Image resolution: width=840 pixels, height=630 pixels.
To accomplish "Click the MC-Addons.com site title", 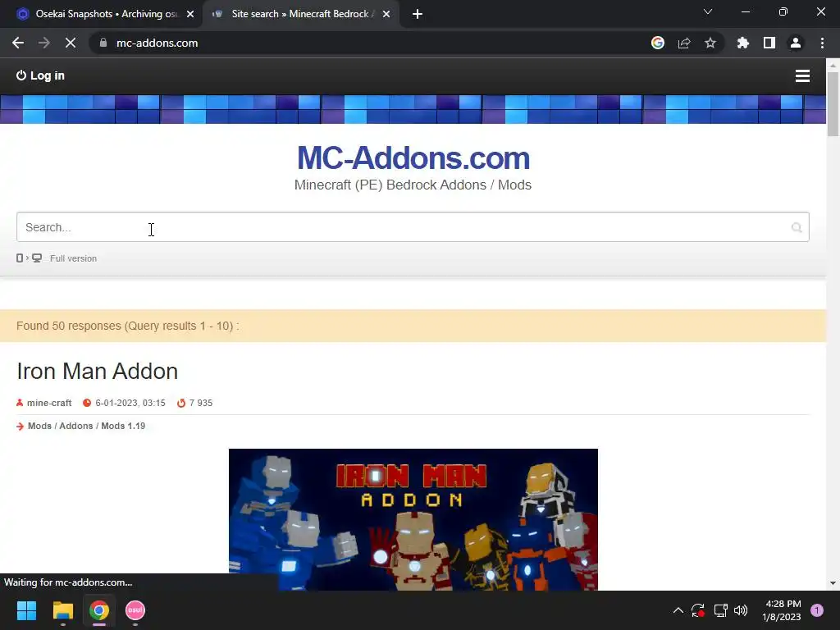I will coord(413,158).
